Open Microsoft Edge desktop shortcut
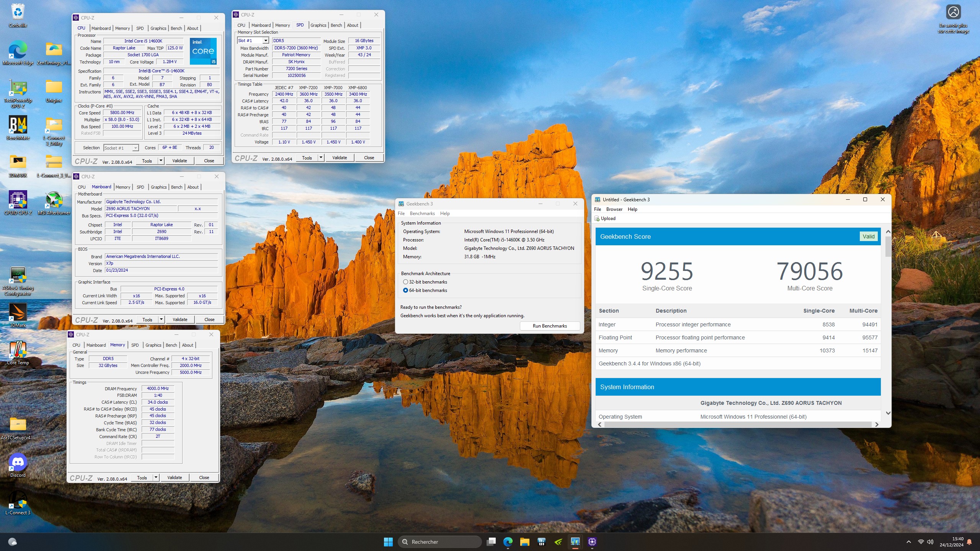980x551 pixels. pos(18,52)
